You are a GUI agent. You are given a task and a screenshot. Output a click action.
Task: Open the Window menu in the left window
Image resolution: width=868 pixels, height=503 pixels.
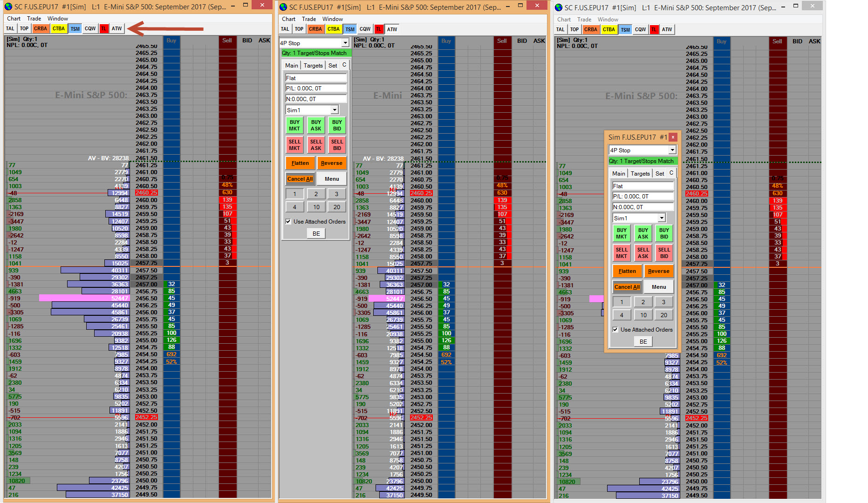coord(58,19)
